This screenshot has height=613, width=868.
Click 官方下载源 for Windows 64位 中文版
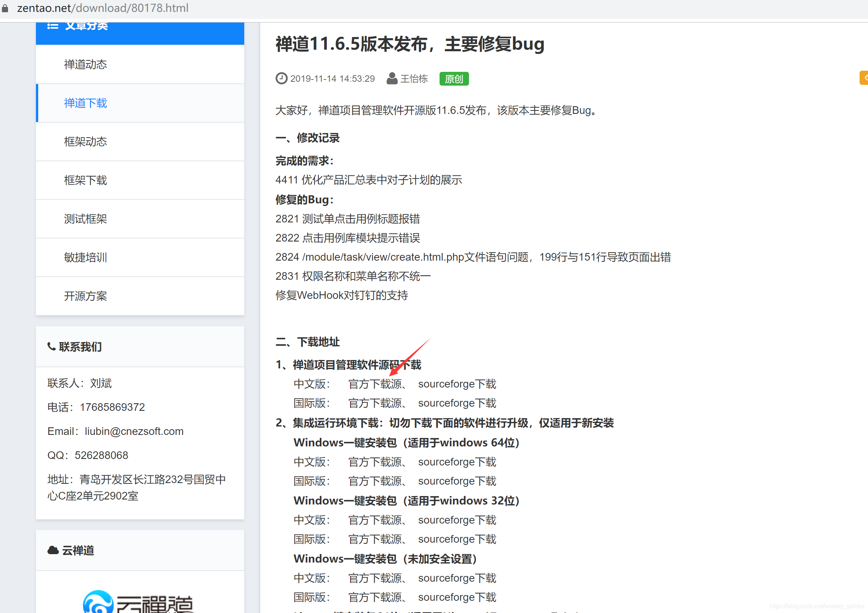pos(375,462)
